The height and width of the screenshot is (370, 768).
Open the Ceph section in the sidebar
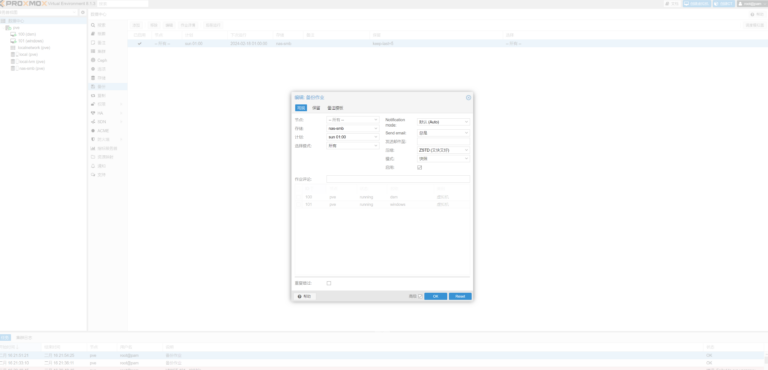[x=102, y=60]
